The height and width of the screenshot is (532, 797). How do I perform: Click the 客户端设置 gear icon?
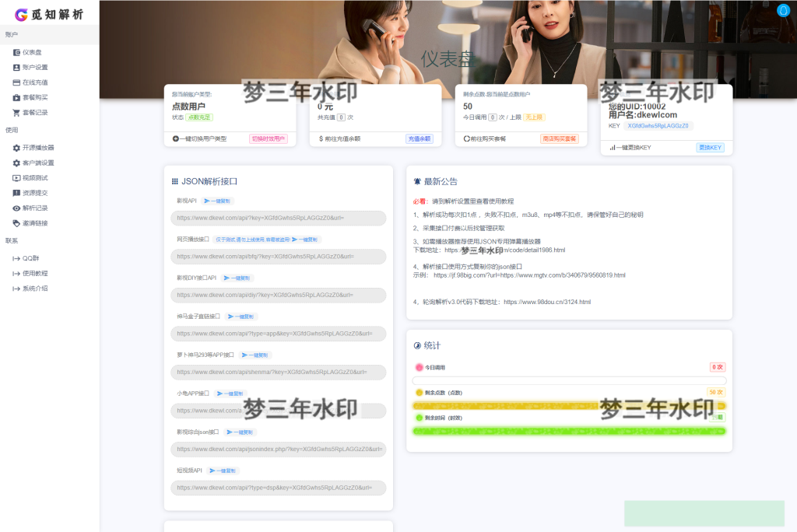click(x=16, y=163)
